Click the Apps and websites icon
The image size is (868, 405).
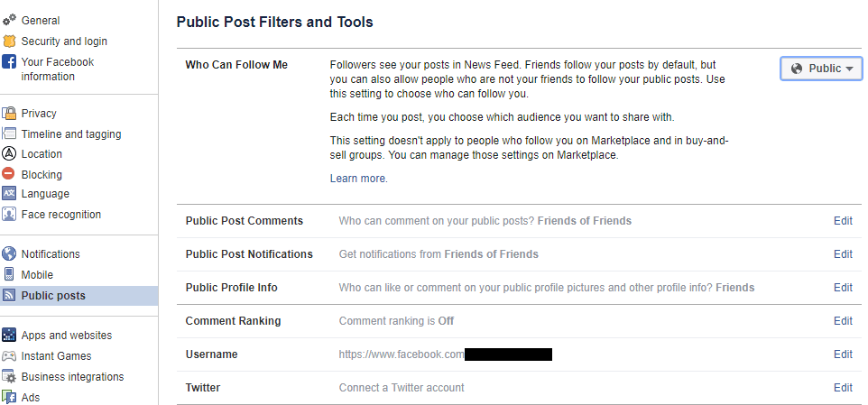coord(9,336)
